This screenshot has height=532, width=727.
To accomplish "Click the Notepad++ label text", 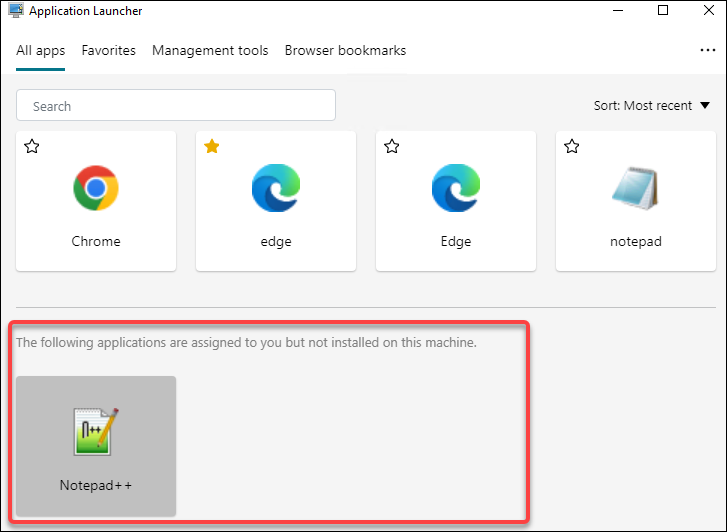I will tap(96, 486).
